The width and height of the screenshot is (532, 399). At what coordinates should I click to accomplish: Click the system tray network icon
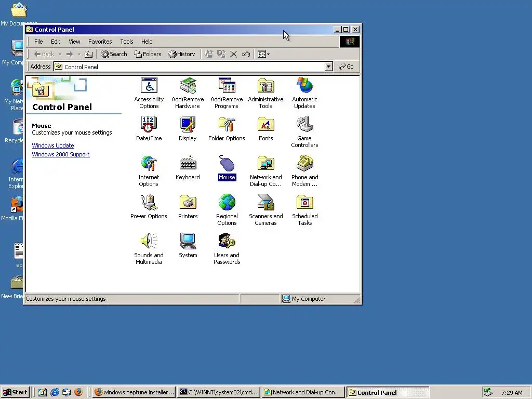click(488, 392)
